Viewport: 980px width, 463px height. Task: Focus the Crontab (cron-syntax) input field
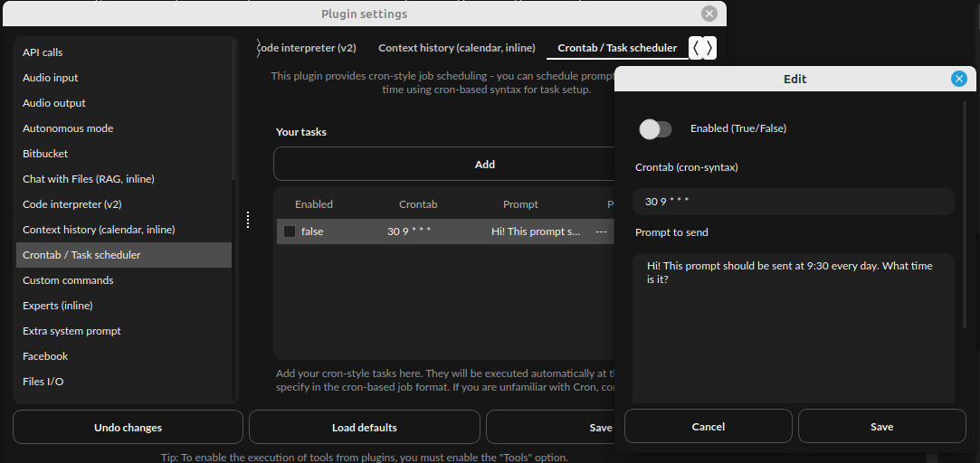click(x=793, y=202)
